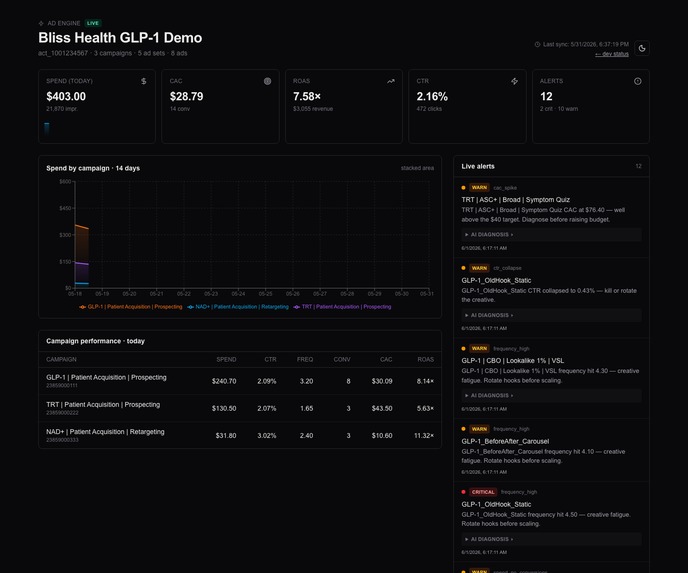
Task: Sort table by SPEND column header
Action: tap(226, 359)
